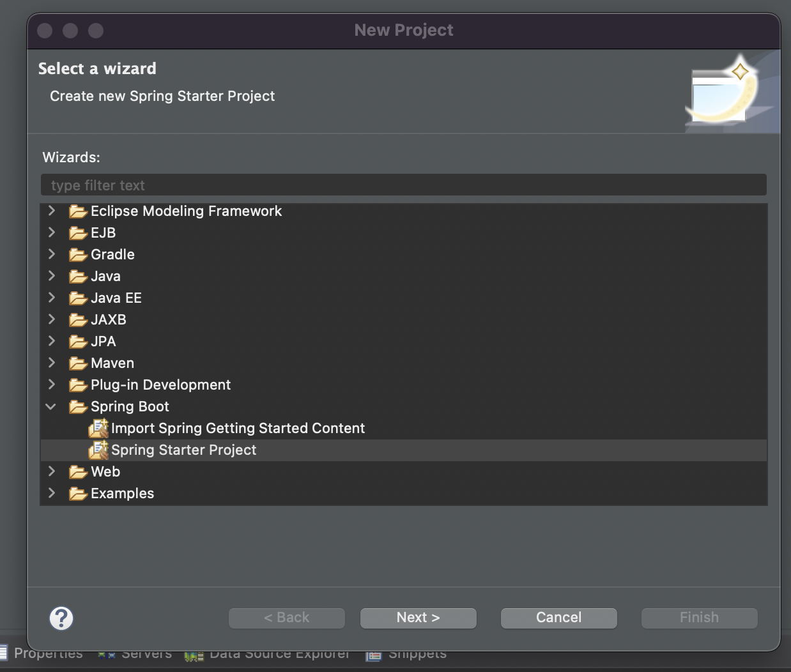This screenshot has width=791, height=672.
Task: Click the JPA folder icon
Action: (78, 342)
